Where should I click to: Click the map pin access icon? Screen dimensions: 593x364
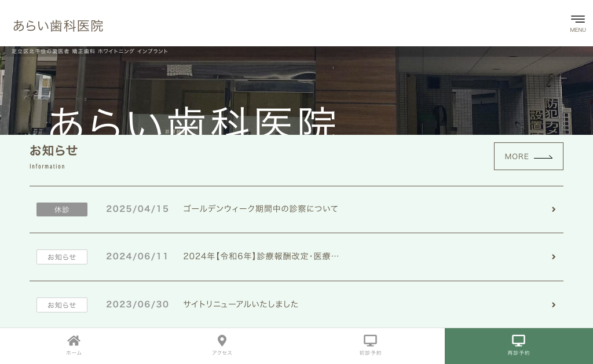(222, 340)
